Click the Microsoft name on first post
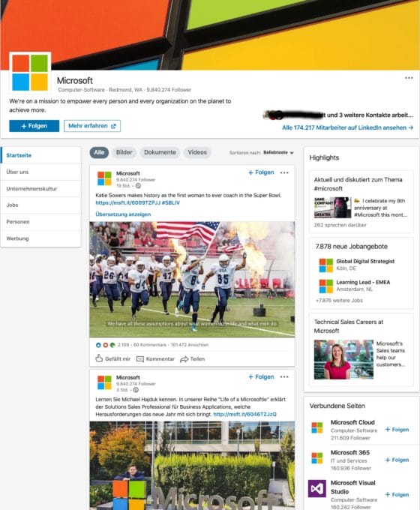 [127, 173]
